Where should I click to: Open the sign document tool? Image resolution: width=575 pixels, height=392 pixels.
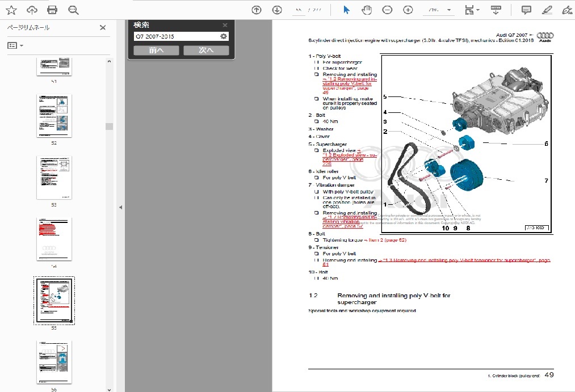pos(567,10)
